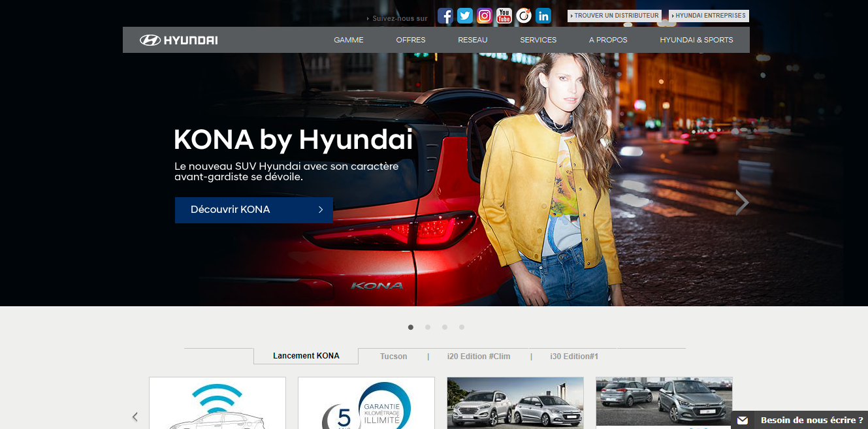The height and width of the screenshot is (429, 868).
Task: Open the card showing two grey hatchbacks
Action: coord(664,403)
